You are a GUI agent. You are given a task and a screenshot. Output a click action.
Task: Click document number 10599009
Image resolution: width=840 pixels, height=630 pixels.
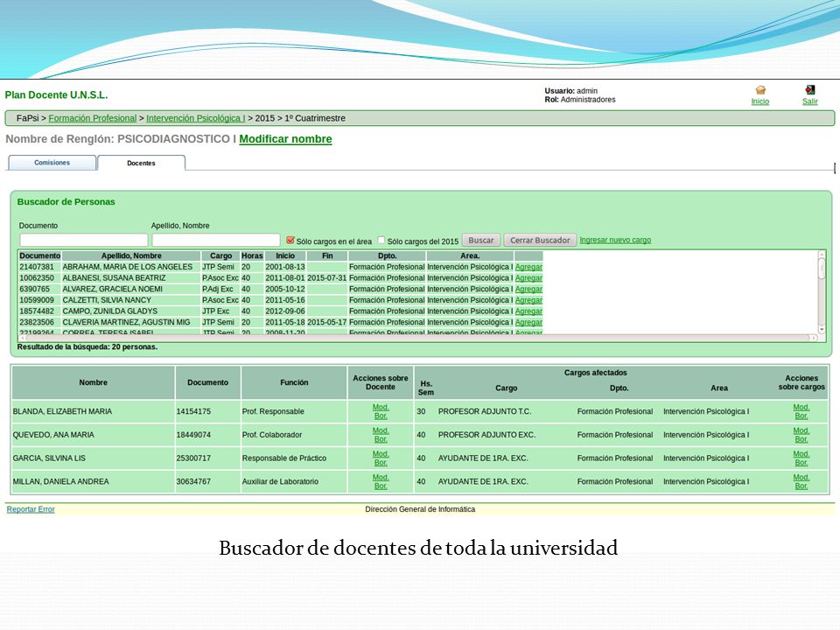(37, 300)
